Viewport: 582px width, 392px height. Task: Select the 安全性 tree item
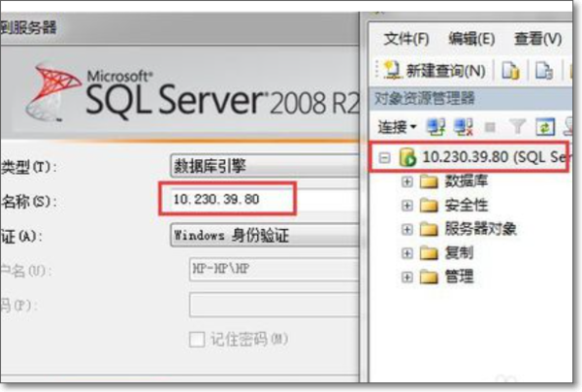coord(466,205)
